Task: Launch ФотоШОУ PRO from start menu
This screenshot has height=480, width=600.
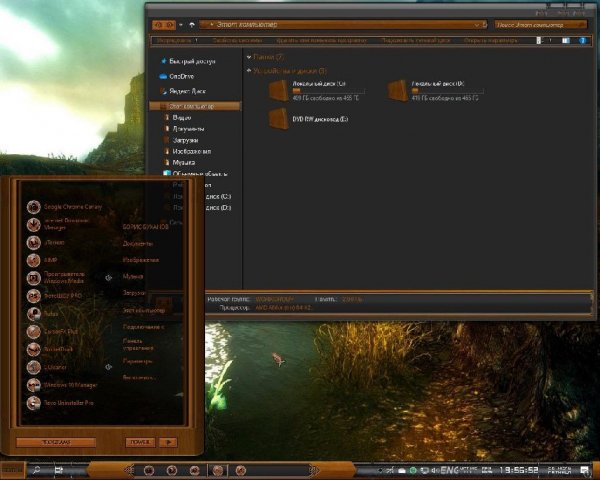Action: coord(54,296)
